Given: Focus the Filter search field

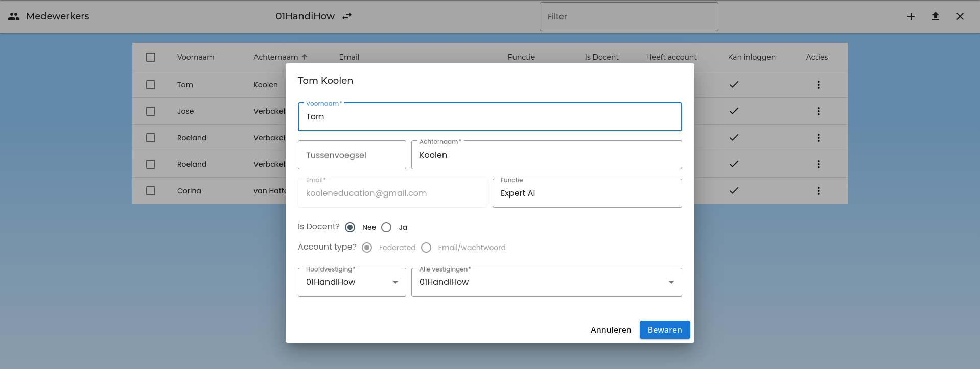Looking at the screenshot, I should [628, 16].
